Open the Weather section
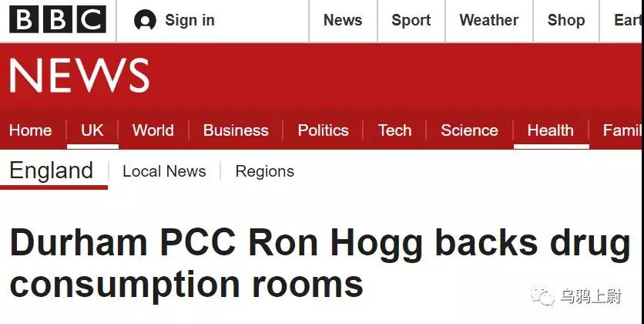The width and height of the screenshot is (644, 324). pyautogui.click(x=489, y=20)
